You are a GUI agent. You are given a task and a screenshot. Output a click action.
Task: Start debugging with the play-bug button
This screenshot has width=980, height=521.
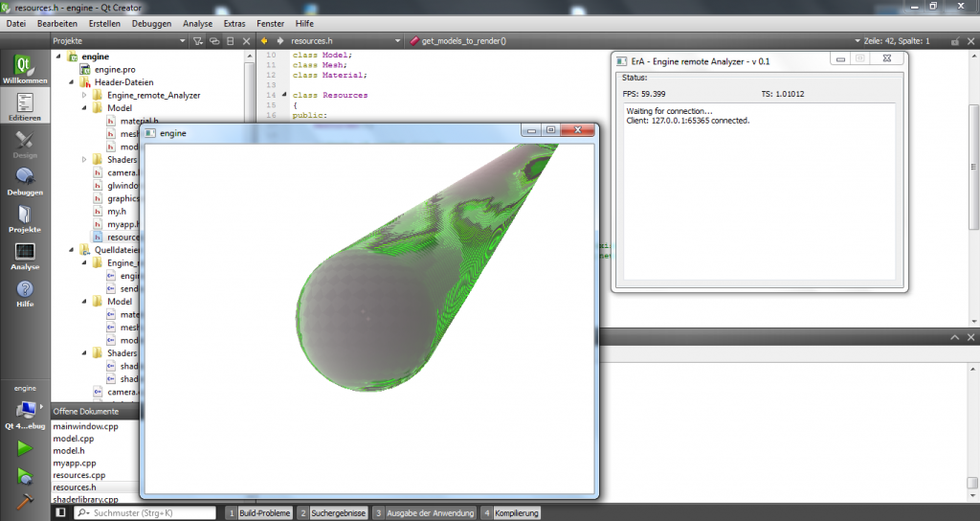pos(24,477)
